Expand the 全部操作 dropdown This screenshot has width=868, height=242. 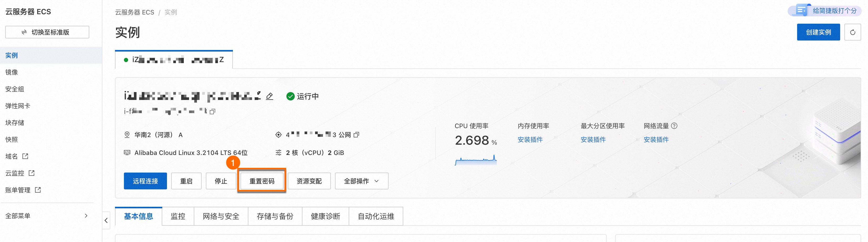click(x=362, y=181)
